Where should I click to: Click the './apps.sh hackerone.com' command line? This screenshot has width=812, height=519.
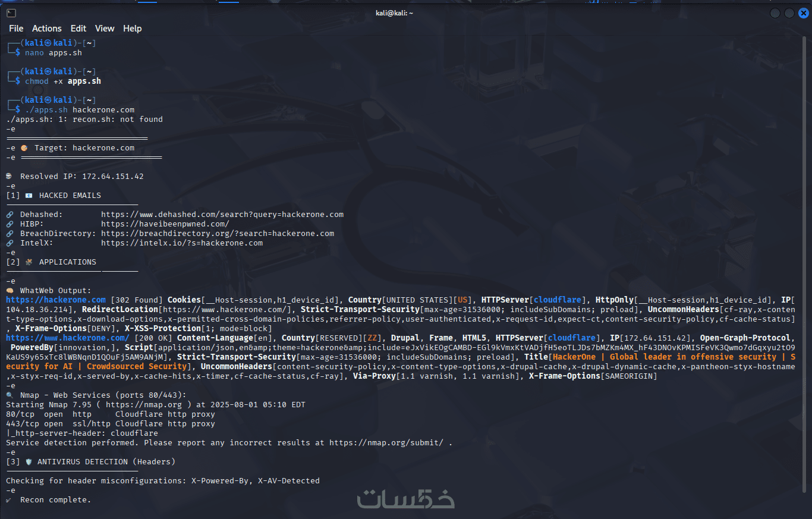point(80,110)
